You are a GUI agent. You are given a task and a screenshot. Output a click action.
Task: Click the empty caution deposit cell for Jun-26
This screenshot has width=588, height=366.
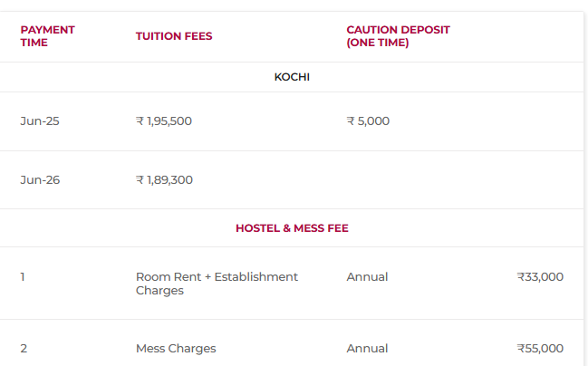pos(399,179)
